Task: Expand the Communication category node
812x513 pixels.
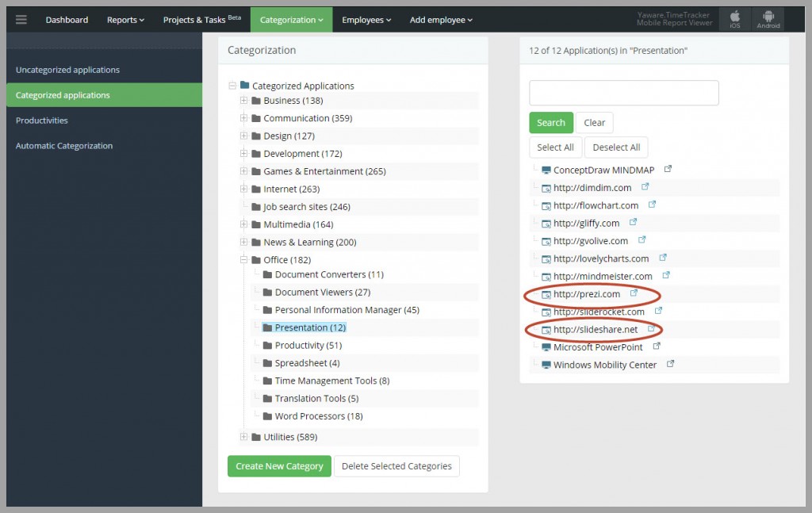Action: [243, 118]
